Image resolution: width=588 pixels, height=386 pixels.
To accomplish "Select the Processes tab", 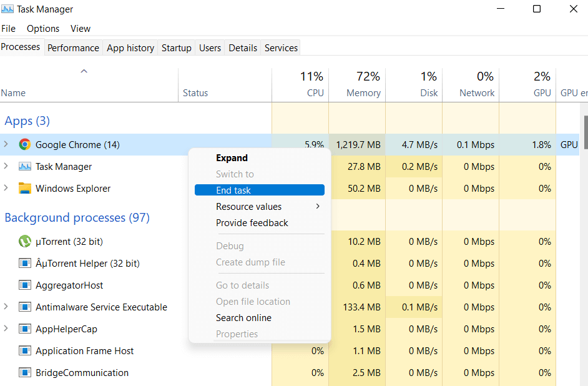I will tap(21, 47).
